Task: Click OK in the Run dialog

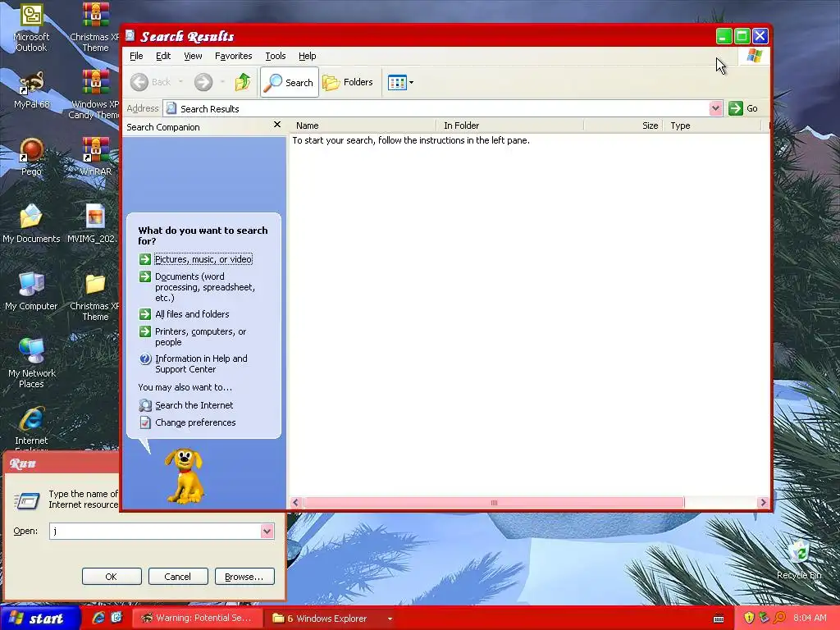Action: [112, 577]
